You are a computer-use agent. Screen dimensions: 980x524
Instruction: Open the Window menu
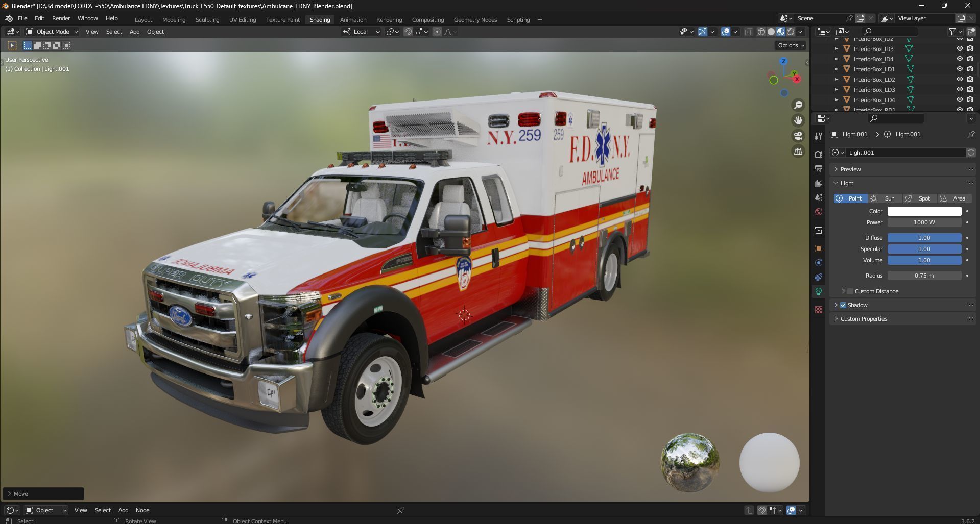[87, 18]
